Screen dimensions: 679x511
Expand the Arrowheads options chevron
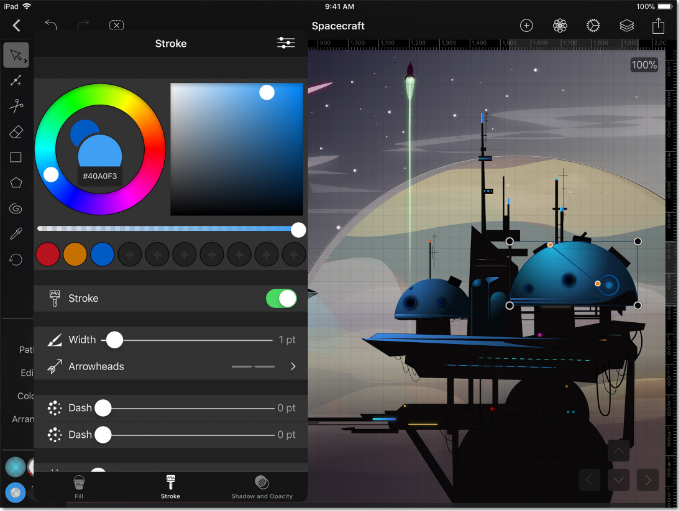coord(293,366)
